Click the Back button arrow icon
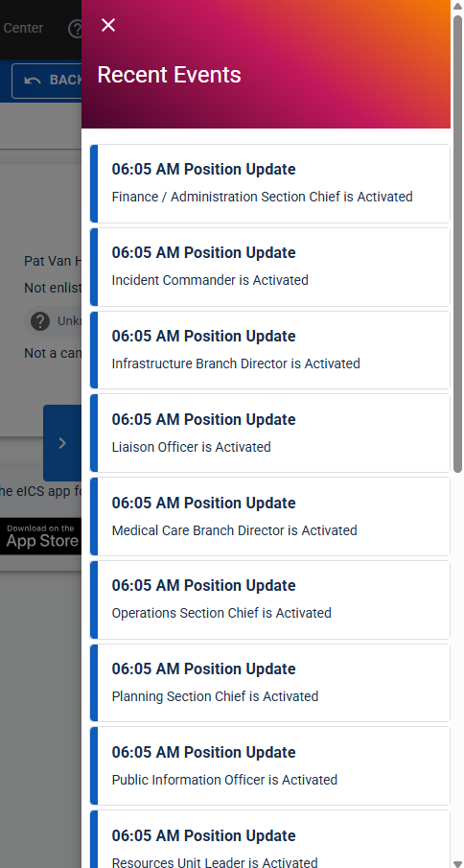Screen dimensions: 464x868 click(x=33, y=81)
